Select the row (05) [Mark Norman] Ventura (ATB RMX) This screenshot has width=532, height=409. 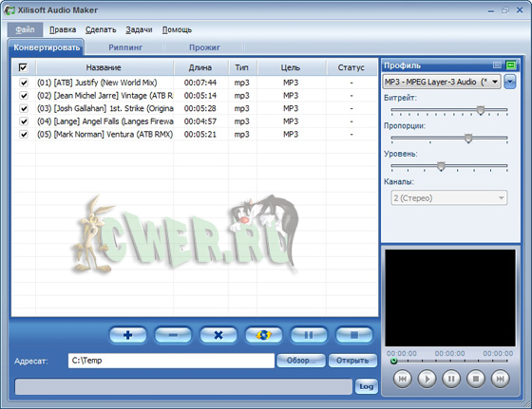click(x=195, y=134)
